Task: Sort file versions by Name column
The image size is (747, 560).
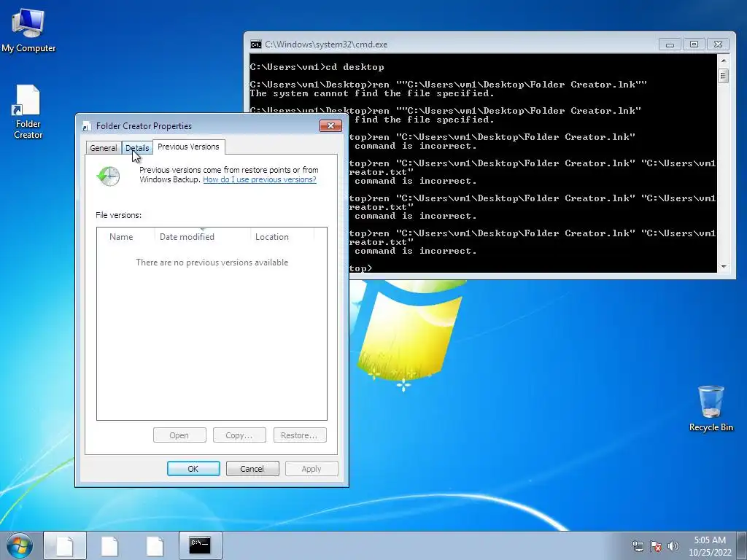Action: coord(125,237)
